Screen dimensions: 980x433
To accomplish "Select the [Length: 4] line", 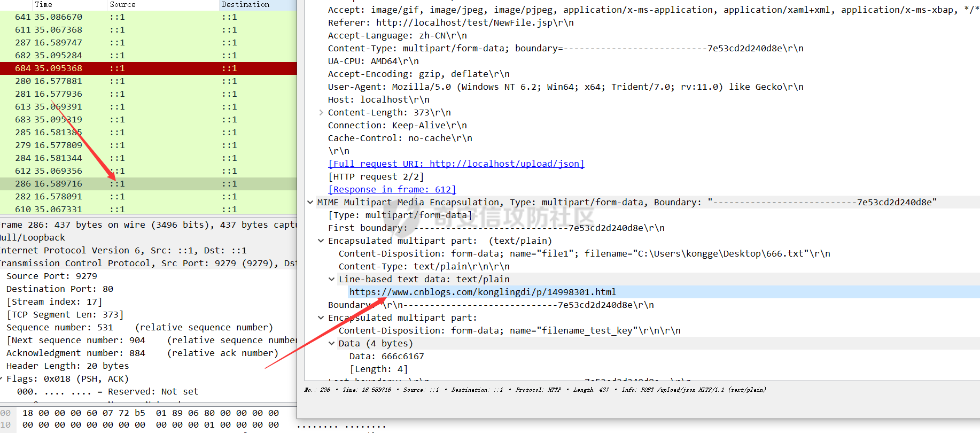I will tap(378, 369).
